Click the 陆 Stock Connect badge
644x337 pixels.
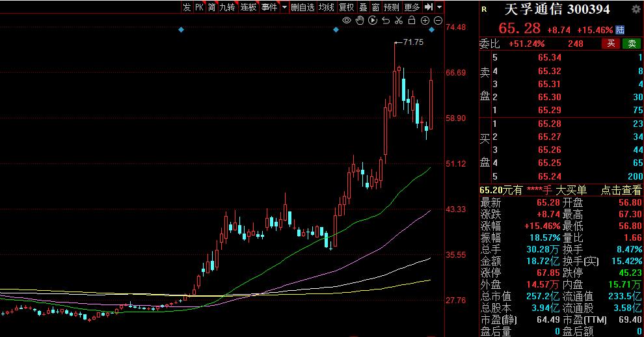pos(620,29)
